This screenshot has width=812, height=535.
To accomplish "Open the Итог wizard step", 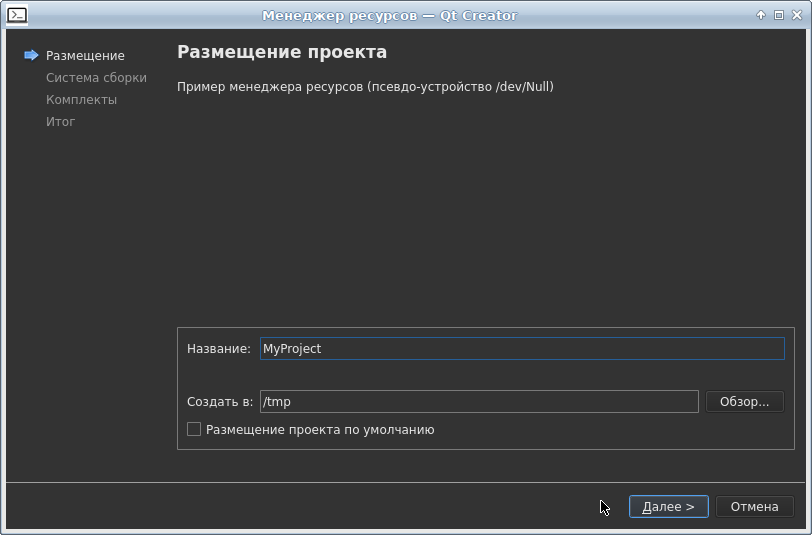I will point(60,122).
